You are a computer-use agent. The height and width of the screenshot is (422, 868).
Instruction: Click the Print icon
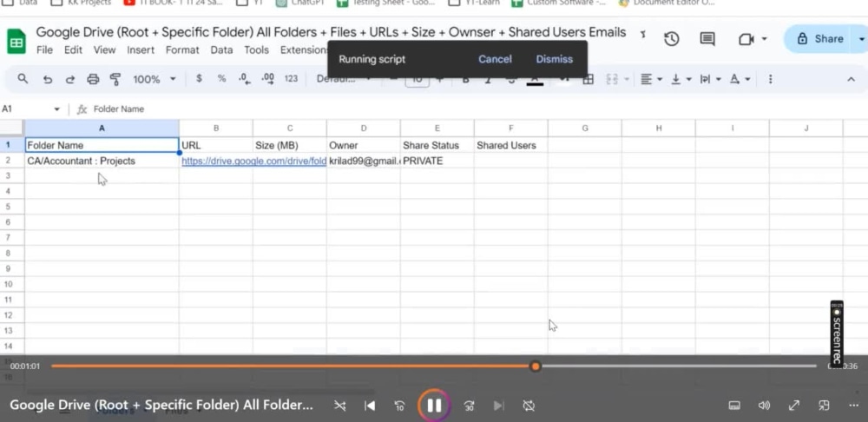pyautogui.click(x=93, y=79)
